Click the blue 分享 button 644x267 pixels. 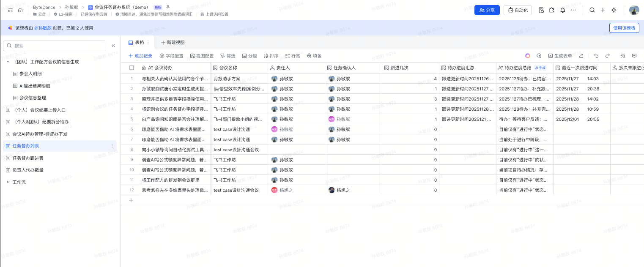click(x=487, y=10)
